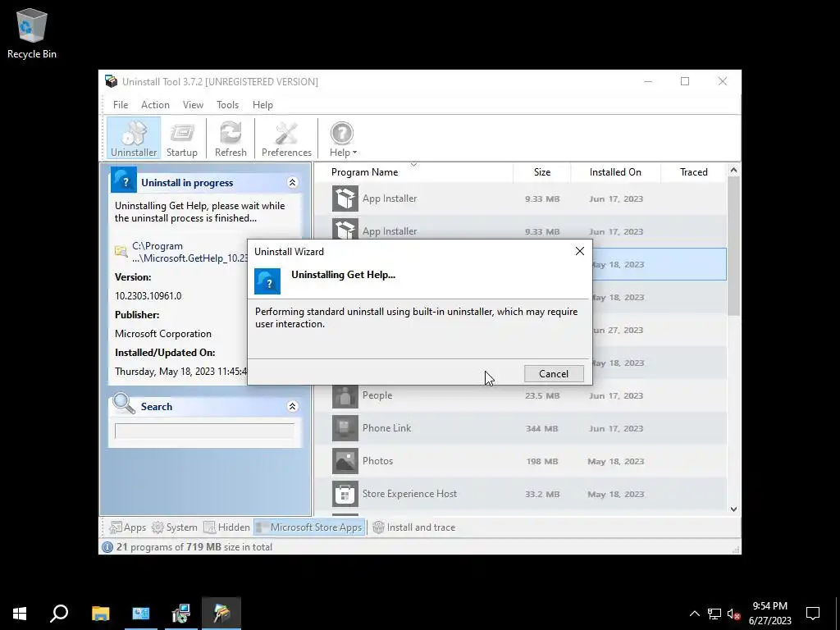Switch to the Microsoft Store Apps tab

click(x=309, y=527)
